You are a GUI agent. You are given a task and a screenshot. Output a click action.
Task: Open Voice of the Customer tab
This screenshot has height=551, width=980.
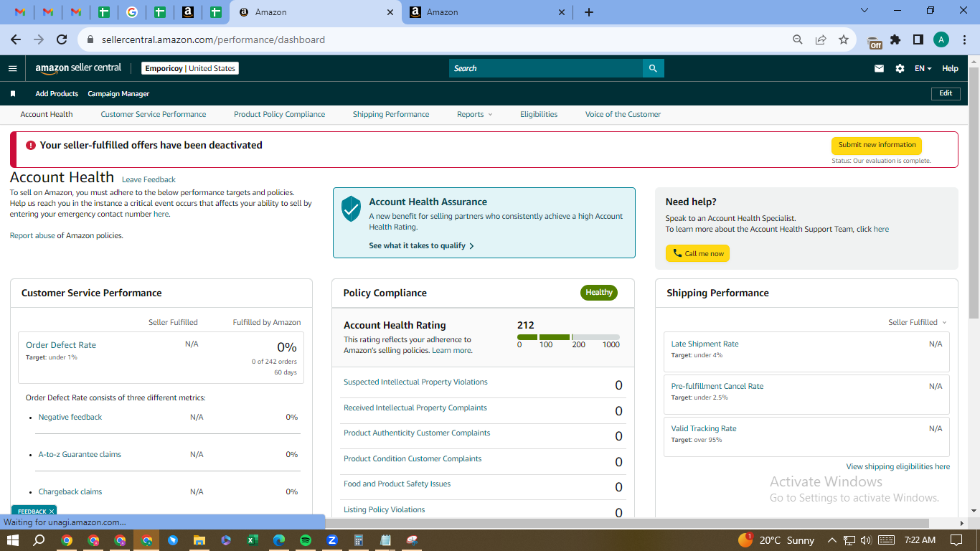[x=623, y=115]
